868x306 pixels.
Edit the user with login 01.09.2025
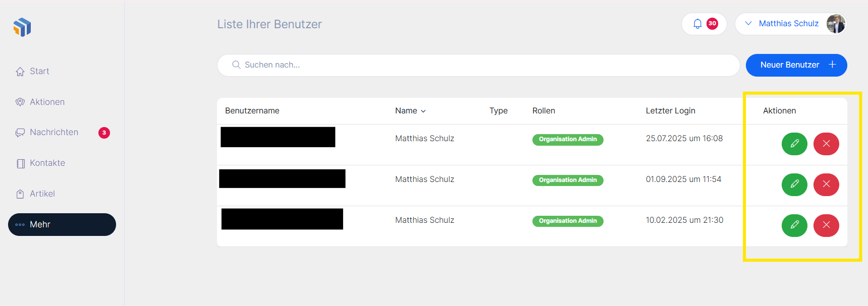[794, 185]
